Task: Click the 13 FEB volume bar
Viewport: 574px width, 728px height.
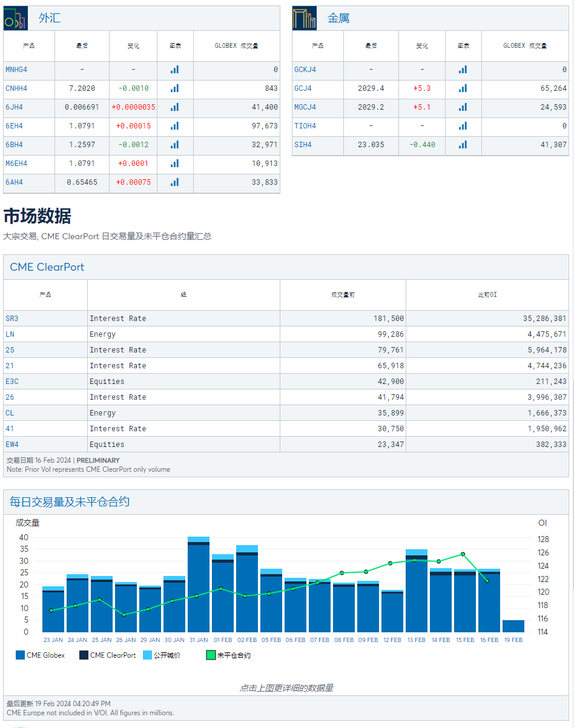Action: 417,591
